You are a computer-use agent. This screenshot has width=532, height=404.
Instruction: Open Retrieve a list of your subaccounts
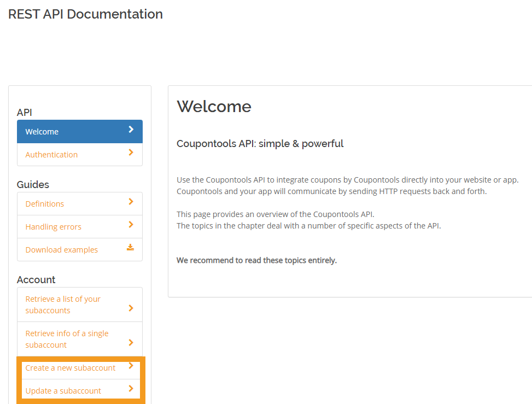pyautogui.click(x=63, y=305)
